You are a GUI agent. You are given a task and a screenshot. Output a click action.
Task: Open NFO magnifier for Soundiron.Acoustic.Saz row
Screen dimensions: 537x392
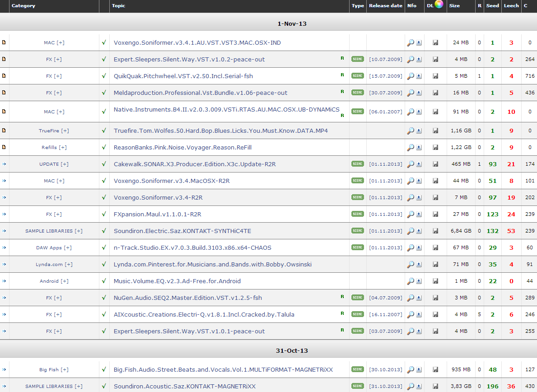pyautogui.click(x=410, y=387)
